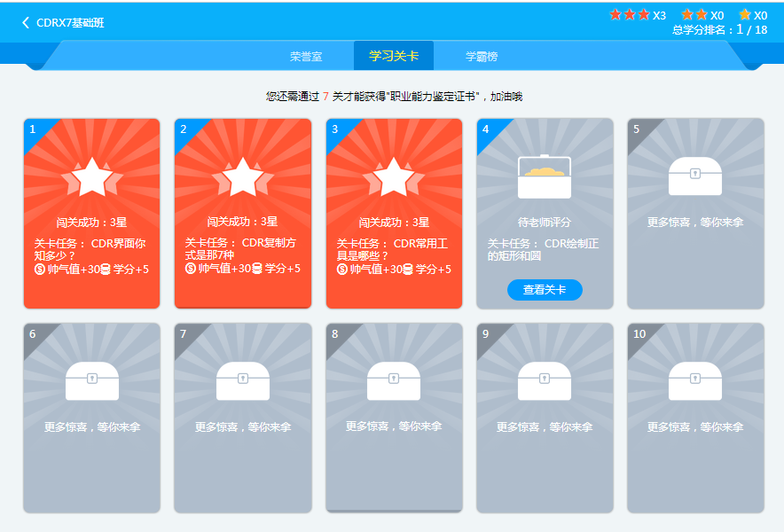This screenshot has width=784, height=532.
Task: Click the back arrow beside CDRX7基础班
Action: coord(26,23)
